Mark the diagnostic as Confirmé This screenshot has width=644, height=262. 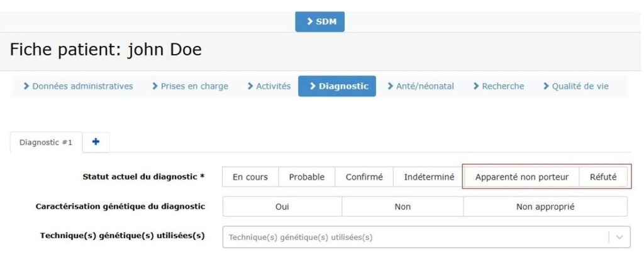point(364,177)
